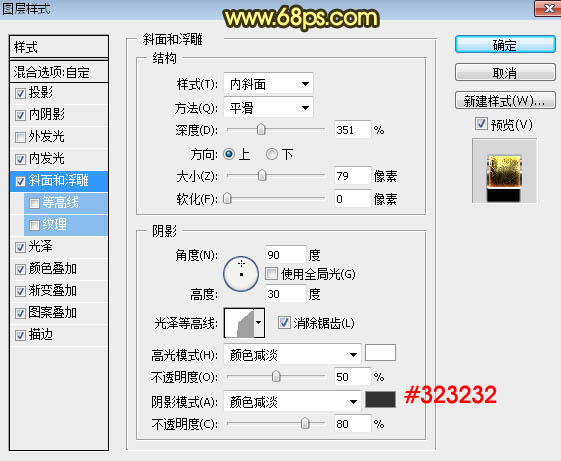Expand the 样式 style dropdown (内斜面)
Image resolution: width=561 pixels, height=461 pixels.
click(x=268, y=84)
